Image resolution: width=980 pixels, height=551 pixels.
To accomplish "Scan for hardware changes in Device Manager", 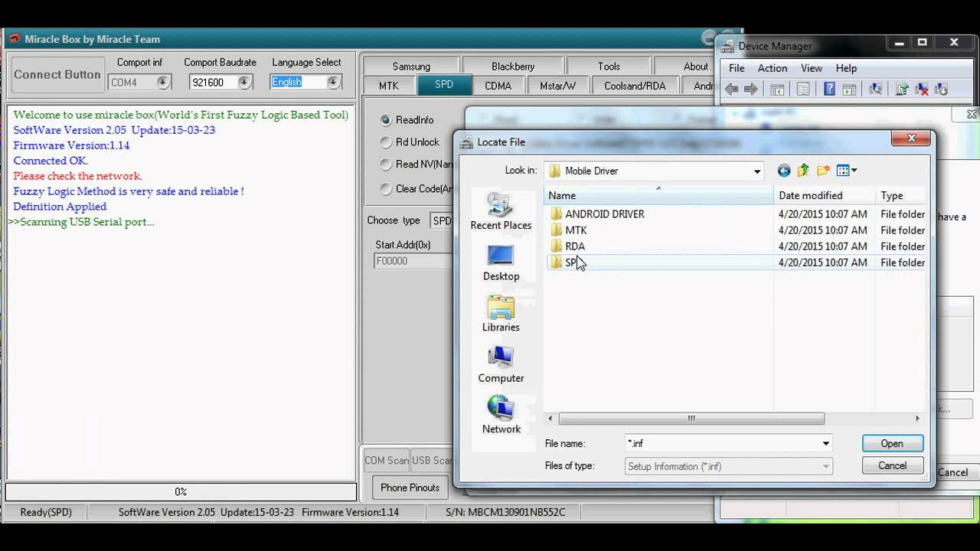I will click(x=875, y=90).
